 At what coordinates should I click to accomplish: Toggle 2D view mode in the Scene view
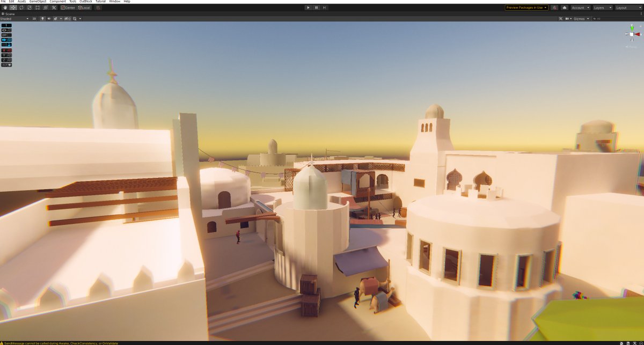coord(34,18)
